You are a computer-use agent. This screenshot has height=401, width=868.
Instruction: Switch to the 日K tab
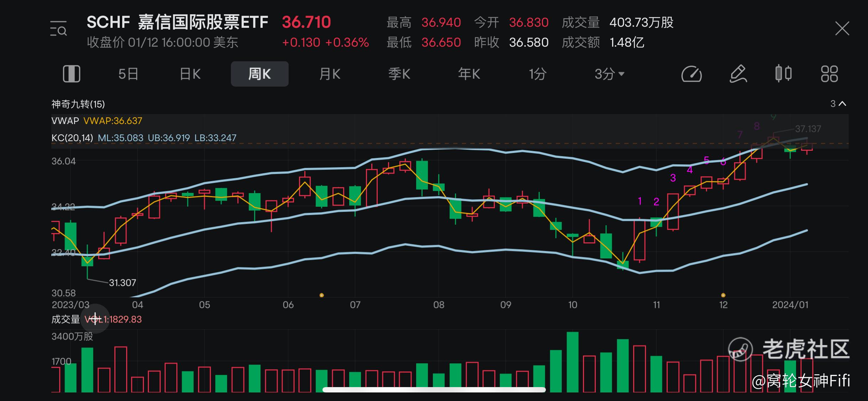click(x=190, y=74)
